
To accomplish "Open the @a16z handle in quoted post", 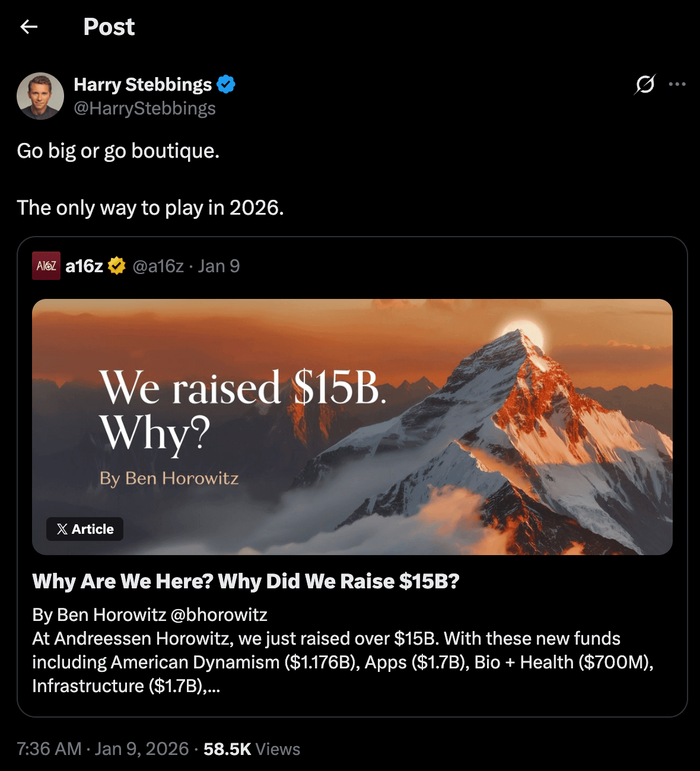I will 158,266.
